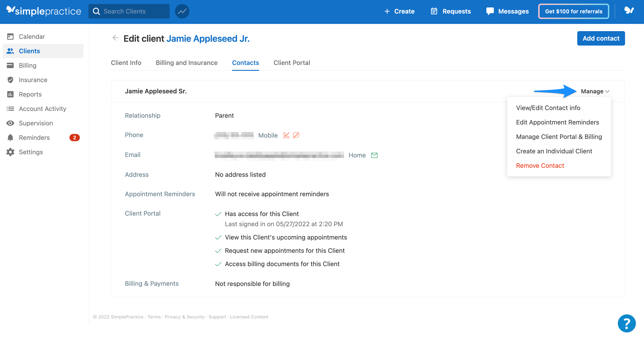The height and width of the screenshot is (341, 644).
Task: Click the Supervision eye icon
Action: click(10, 123)
